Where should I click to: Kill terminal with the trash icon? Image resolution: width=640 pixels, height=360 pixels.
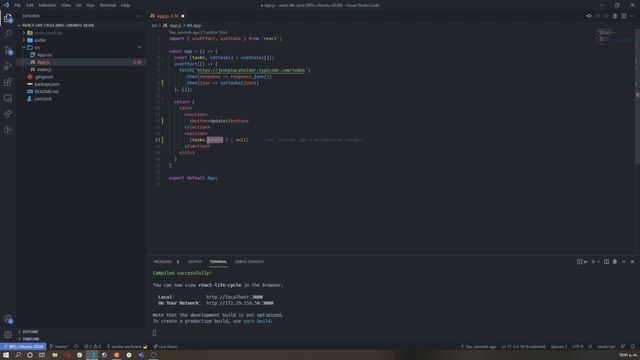(615, 262)
